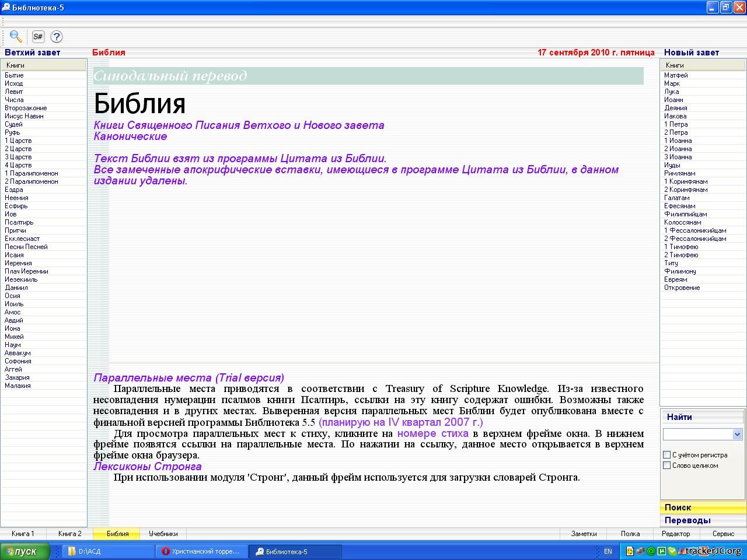747x560 pixels.
Task: Click the Opera icon in taskbar
Action: (166, 551)
